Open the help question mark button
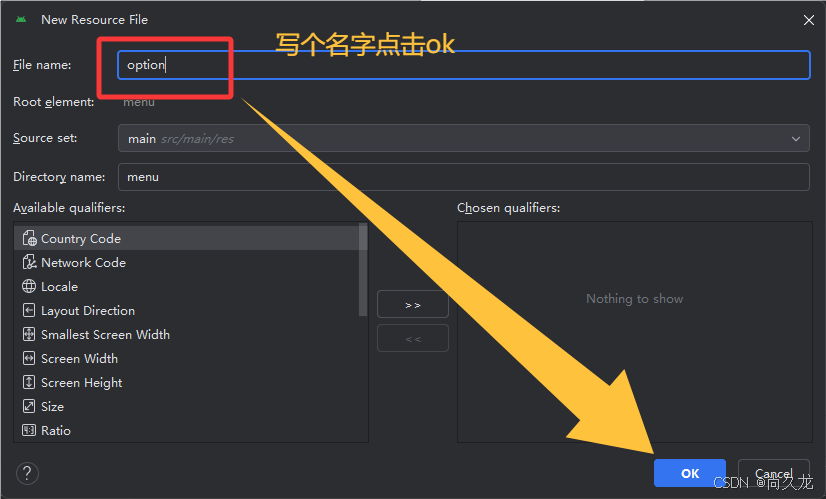The width and height of the screenshot is (826, 499). tap(27, 473)
